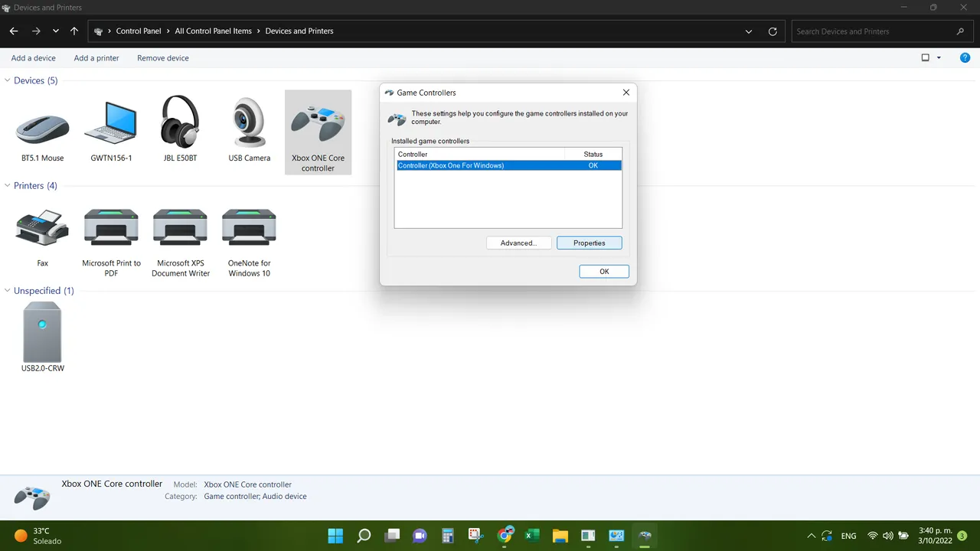Open the notification center badge
Screen dimensions: 980x551
tap(962, 536)
